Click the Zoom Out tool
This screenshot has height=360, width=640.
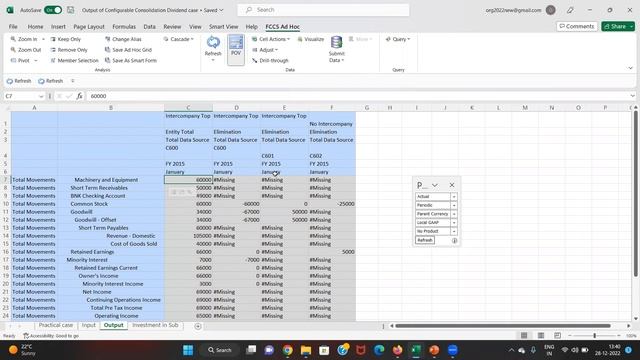click(25, 50)
